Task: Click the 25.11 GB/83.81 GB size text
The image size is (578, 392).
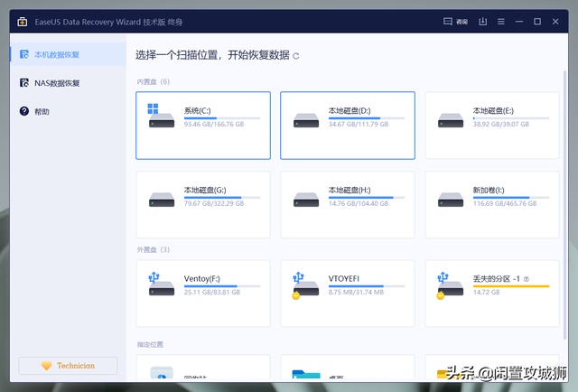Action: pos(212,292)
